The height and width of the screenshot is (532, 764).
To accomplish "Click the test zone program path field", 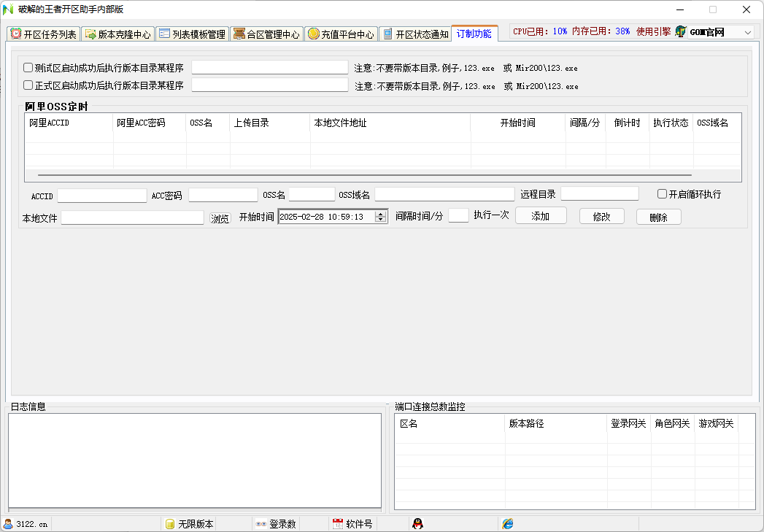I will 270,67.
